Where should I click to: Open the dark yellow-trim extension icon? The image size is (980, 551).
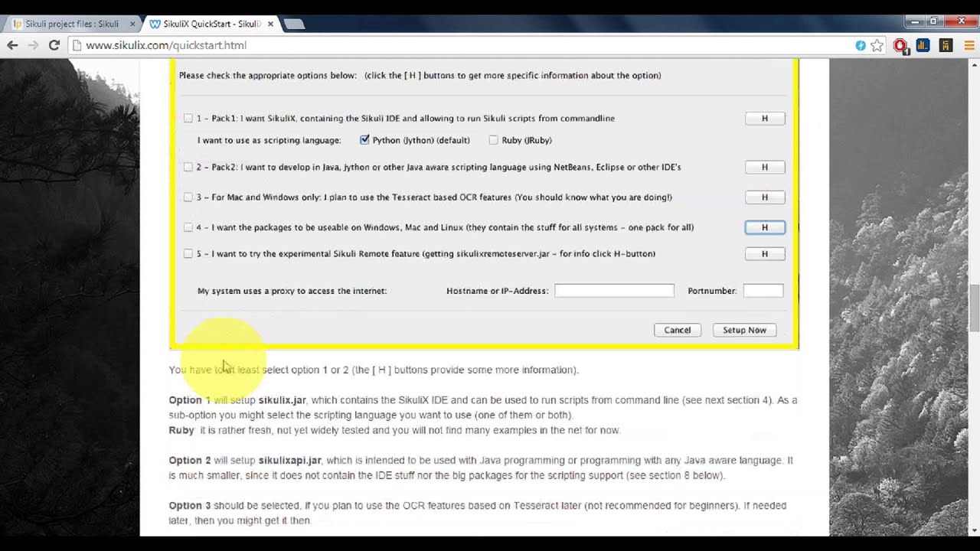(x=946, y=45)
